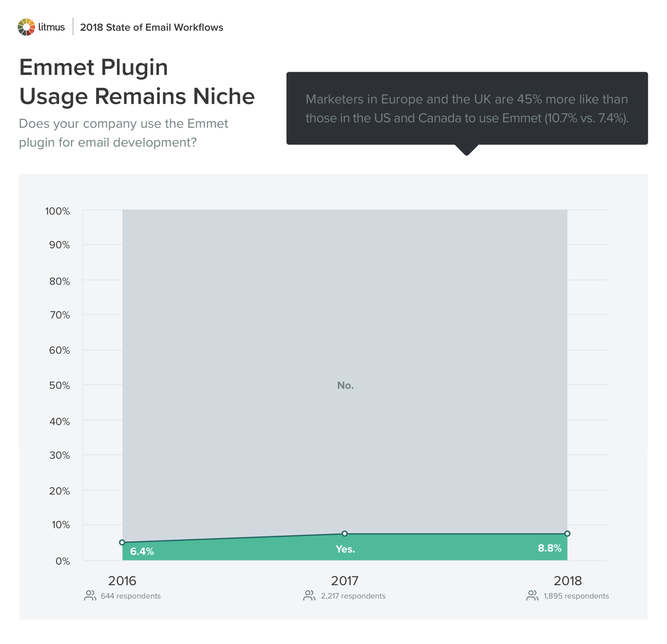This screenshot has height=644, width=667.
Task: Click the "Emmet Plugin Usage Remains Niche" heading
Action: point(136,82)
